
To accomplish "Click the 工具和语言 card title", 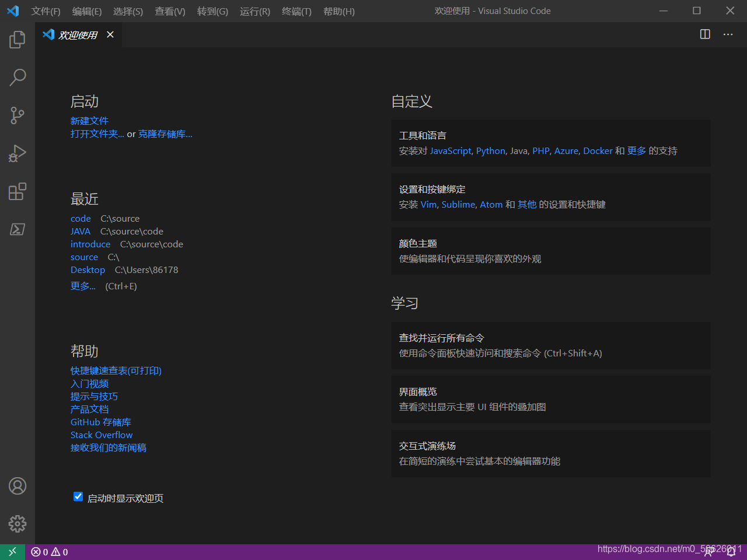I will point(423,136).
